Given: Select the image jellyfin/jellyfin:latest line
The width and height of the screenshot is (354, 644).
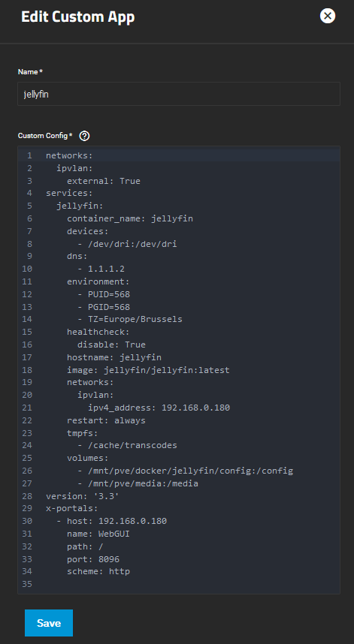Looking at the screenshot, I should click(x=148, y=370).
